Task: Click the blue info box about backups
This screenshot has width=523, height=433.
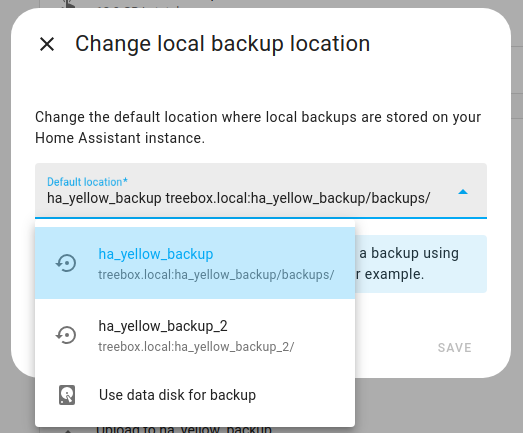Action: point(420,264)
